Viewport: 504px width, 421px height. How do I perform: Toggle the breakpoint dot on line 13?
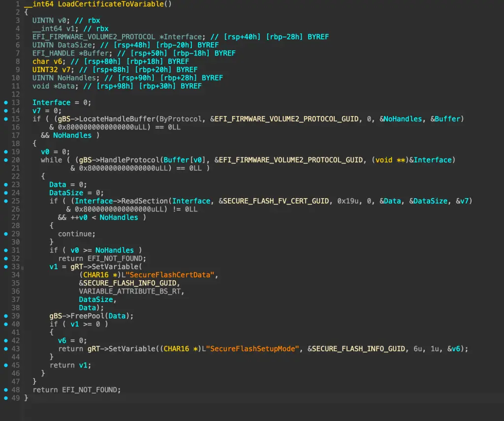(x=6, y=102)
